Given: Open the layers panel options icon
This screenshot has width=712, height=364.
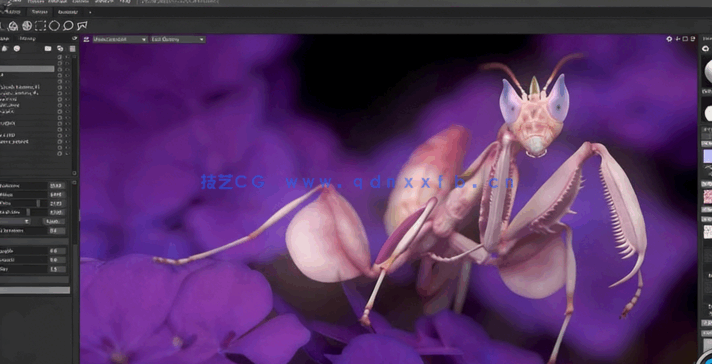Looking at the screenshot, I should click(x=74, y=39).
